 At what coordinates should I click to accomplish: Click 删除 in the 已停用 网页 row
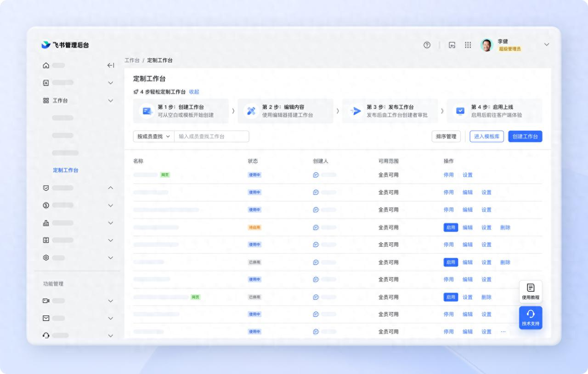click(486, 297)
